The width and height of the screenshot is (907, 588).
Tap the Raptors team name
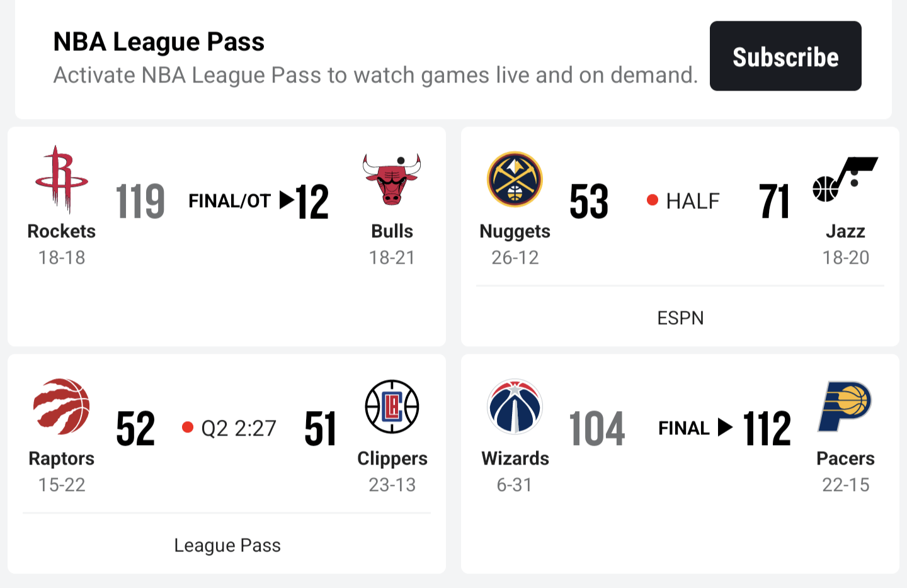click(62, 458)
